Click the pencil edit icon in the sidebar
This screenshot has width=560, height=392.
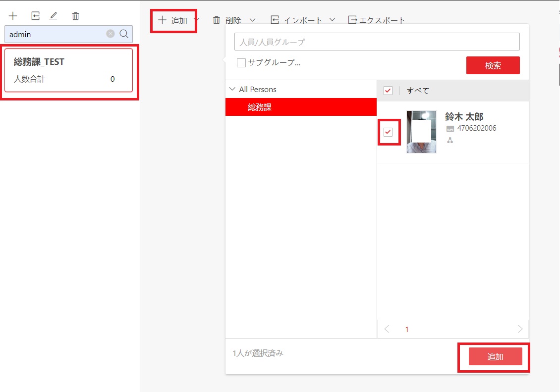(x=54, y=15)
